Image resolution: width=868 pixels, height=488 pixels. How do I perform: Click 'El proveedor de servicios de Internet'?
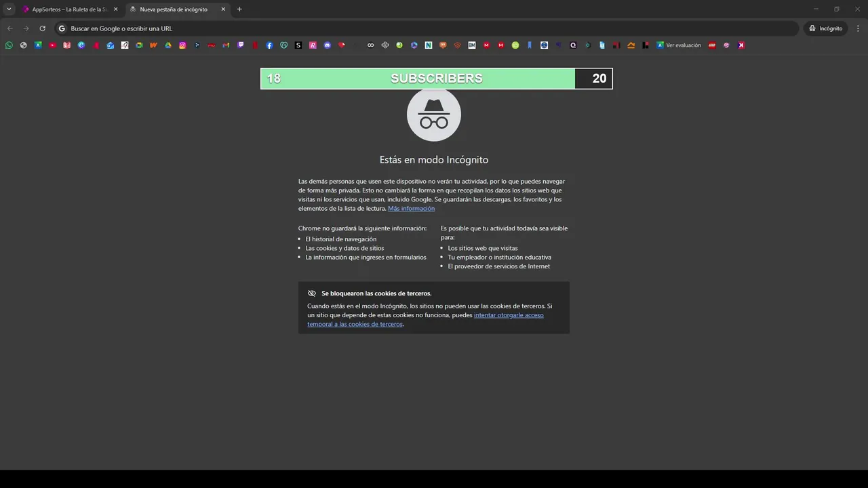tap(499, 266)
